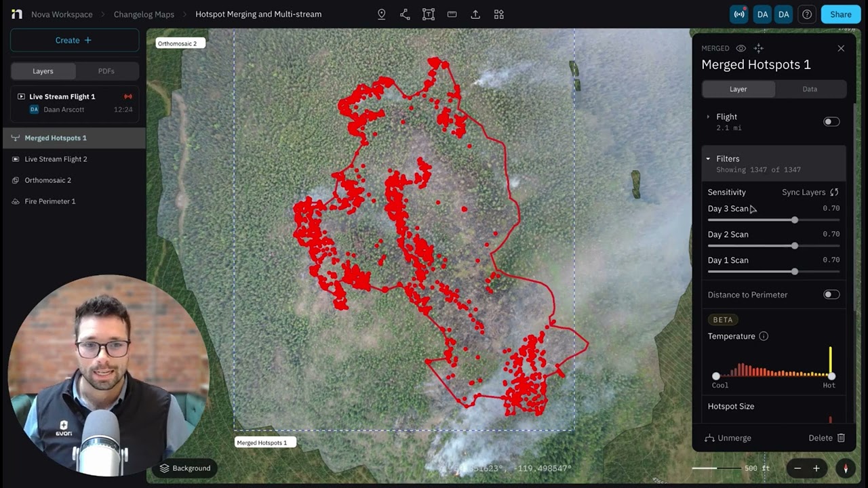
Task: Click the Daan Arscott name
Action: (64, 110)
